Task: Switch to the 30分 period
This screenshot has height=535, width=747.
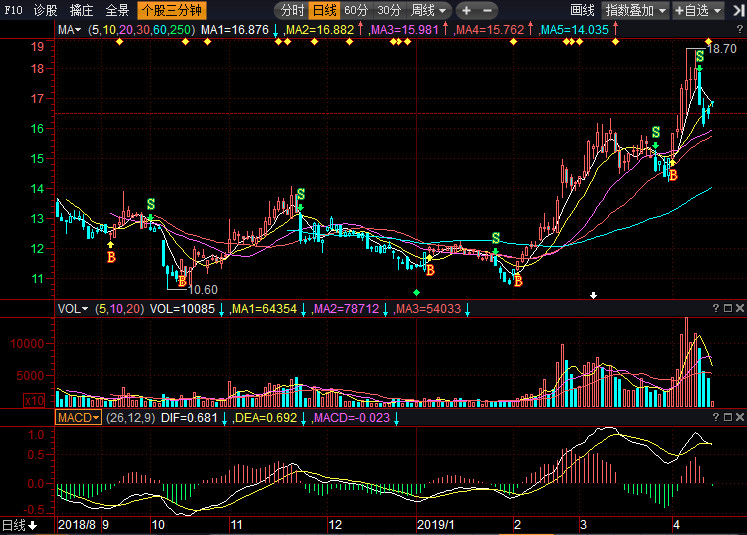Action: click(388, 10)
